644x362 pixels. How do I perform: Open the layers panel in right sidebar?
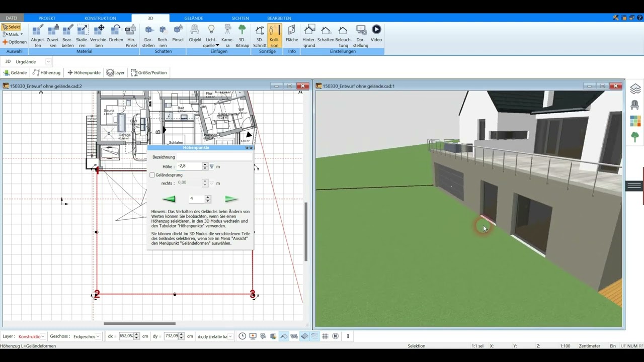[635, 89]
